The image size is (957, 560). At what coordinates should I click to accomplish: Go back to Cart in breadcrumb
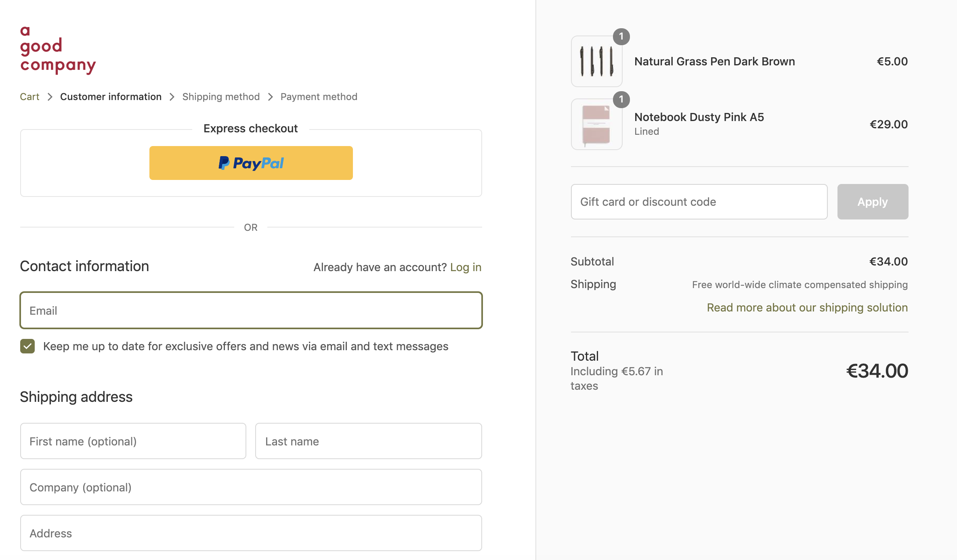[29, 97]
